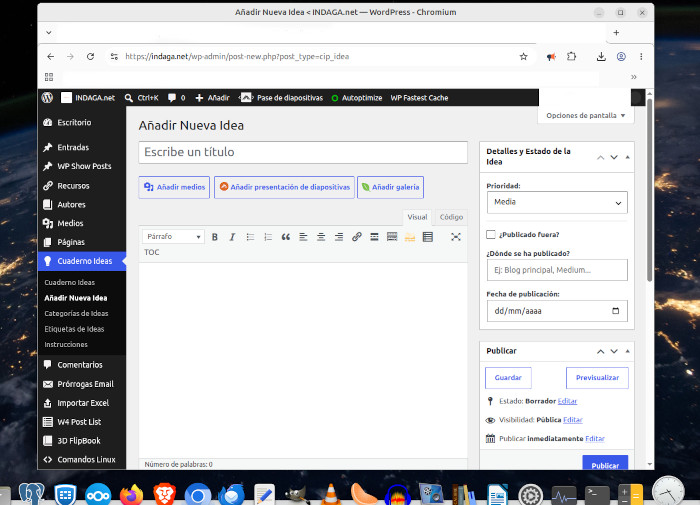Click the ¿Dónde se ha publicado? field
The height and width of the screenshot is (505, 700).
point(557,270)
